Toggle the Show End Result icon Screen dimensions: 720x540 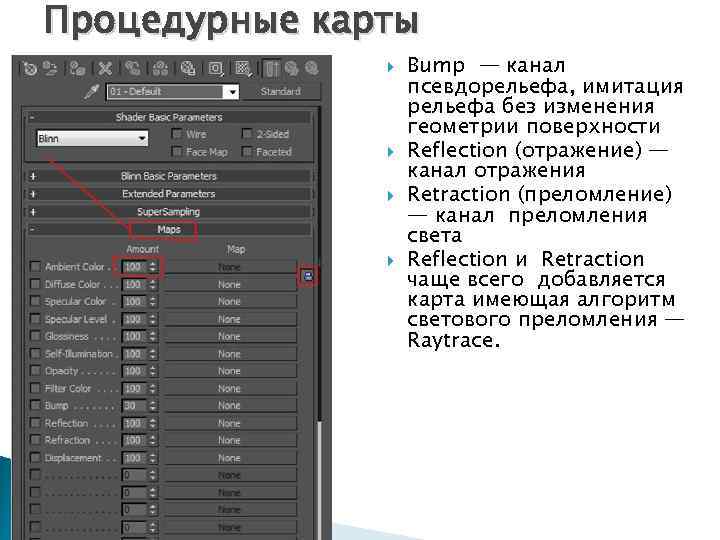pos(272,69)
